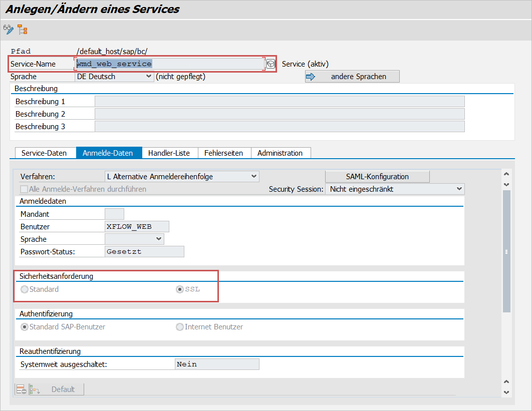Click the topmost scroll-up arrow of panel scrollbar

tap(506, 174)
